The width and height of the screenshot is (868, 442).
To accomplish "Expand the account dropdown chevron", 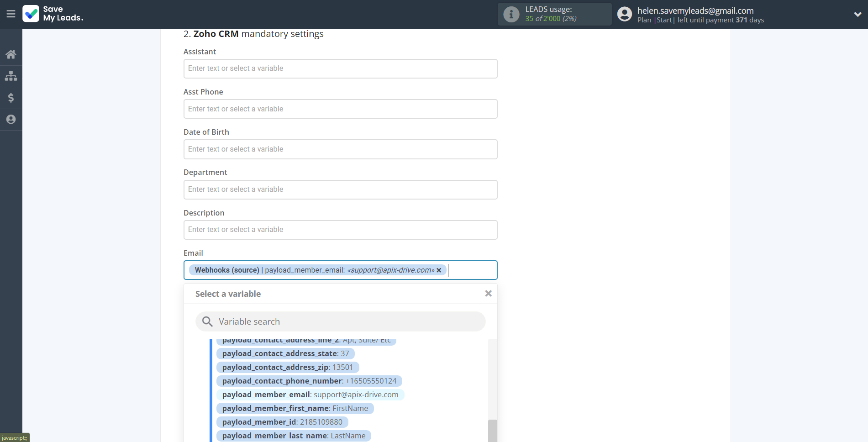I will (x=857, y=14).
